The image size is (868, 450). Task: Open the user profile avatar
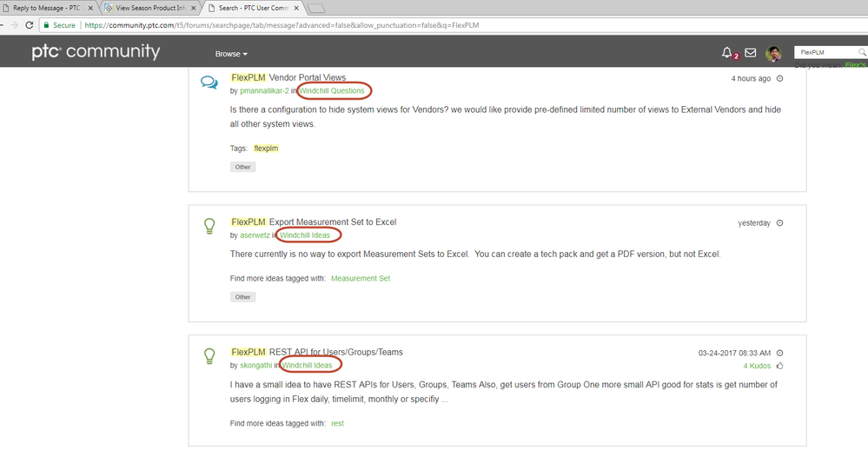(773, 53)
